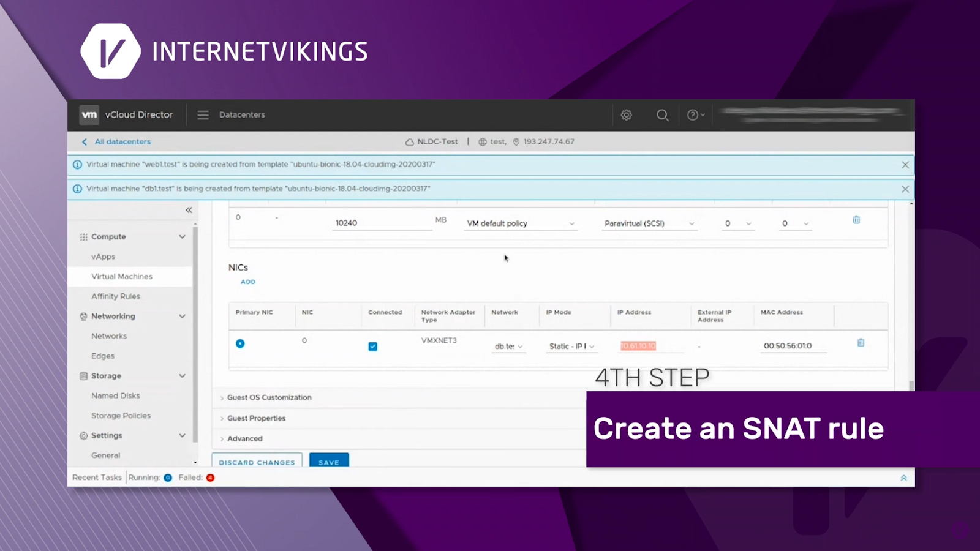Click the disk size field showing 10240
The height and width of the screenshot is (551, 980).
pos(383,223)
